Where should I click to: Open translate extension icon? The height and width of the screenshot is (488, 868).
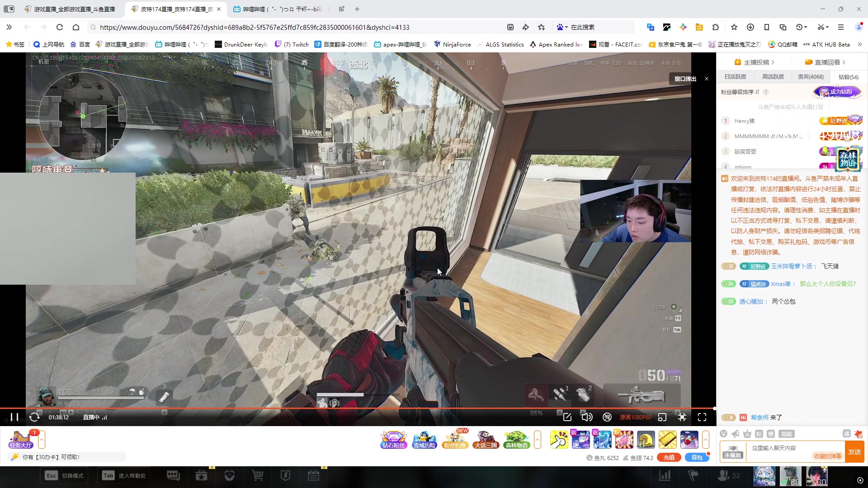(x=651, y=27)
